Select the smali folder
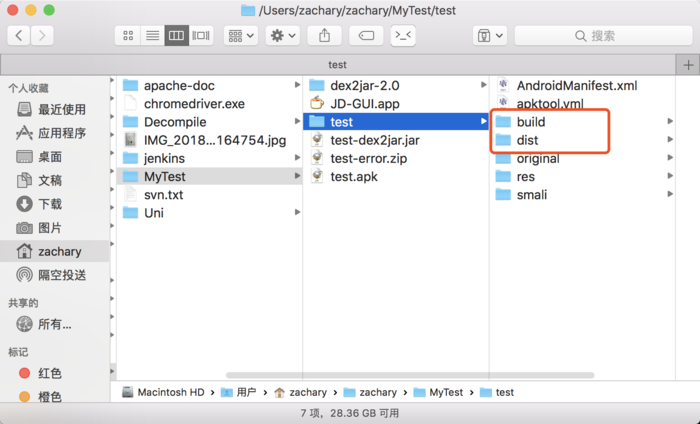The height and width of the screenshot is (424, 700). pyautogui.click(x=583, y=195)
